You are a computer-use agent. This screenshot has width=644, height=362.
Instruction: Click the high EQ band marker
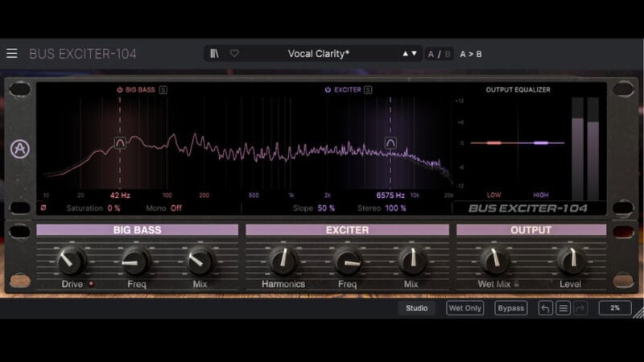(x=541, y=143)
